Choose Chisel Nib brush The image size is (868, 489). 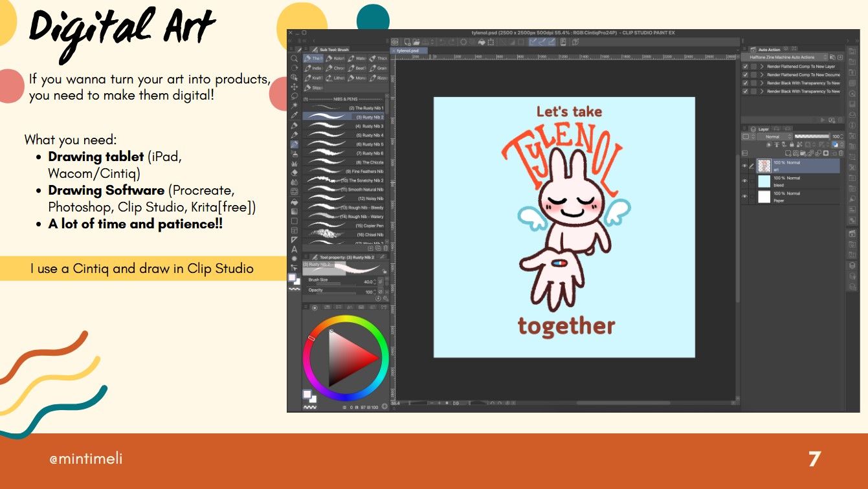click(344, 235)
